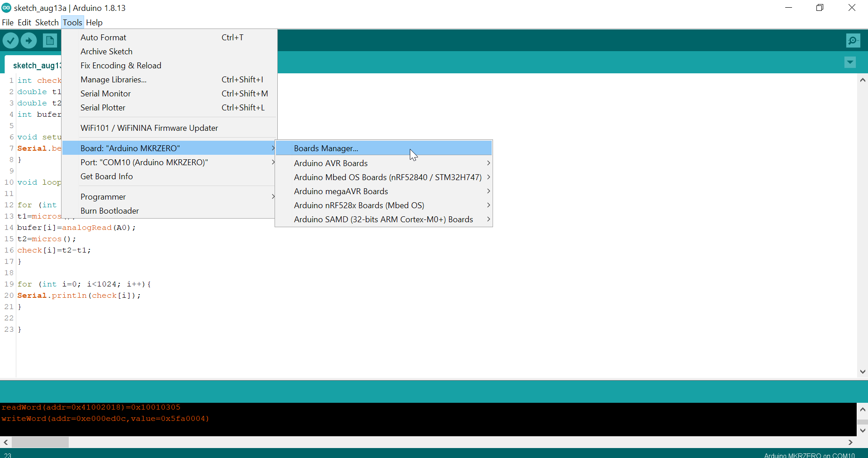Select Burn Bootloader
Screen dimensions: 868x458
coord(170,211)
